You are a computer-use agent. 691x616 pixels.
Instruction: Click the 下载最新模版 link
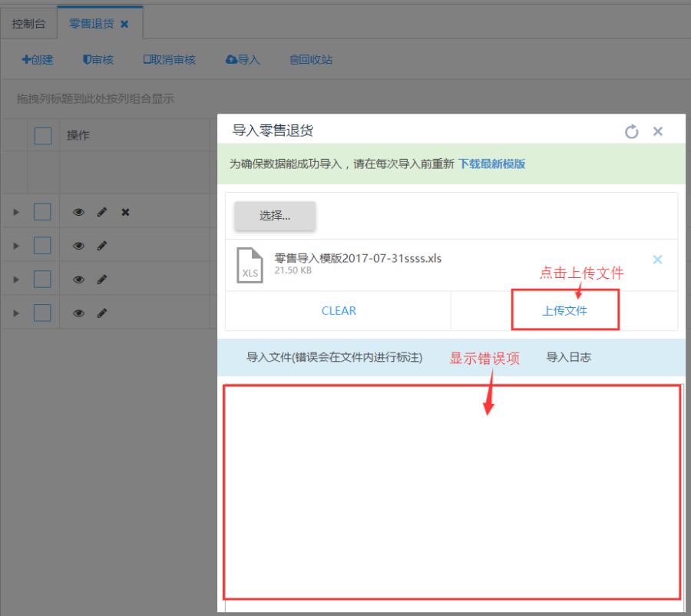click(491, 164)
